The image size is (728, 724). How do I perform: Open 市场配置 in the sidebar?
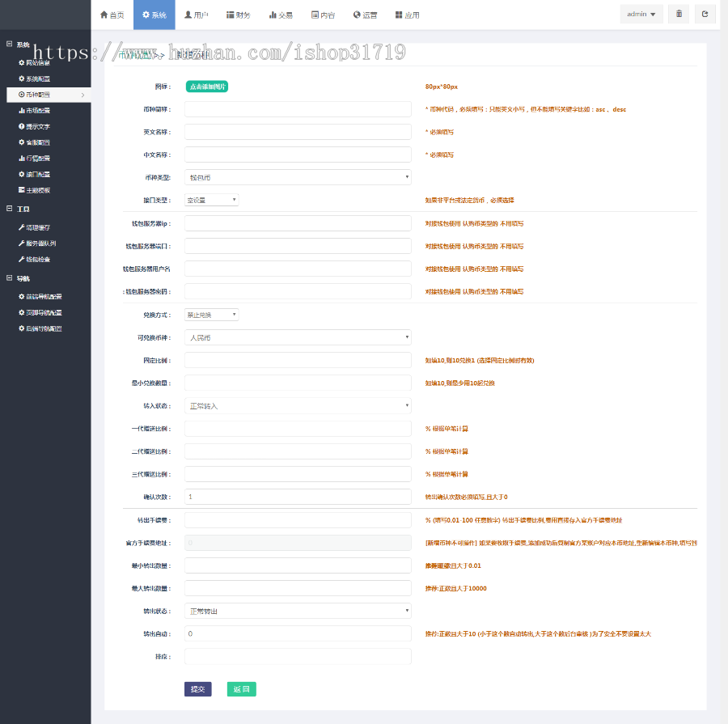click(x=34, y=111)
